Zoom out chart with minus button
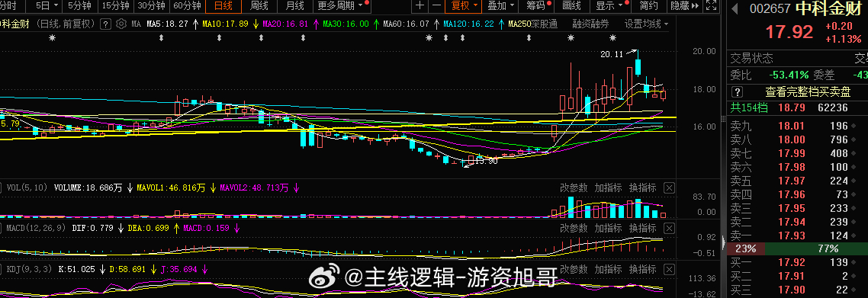Image resolution: width=868 pixels, height=298 pixels. click(x=437, y=6)
